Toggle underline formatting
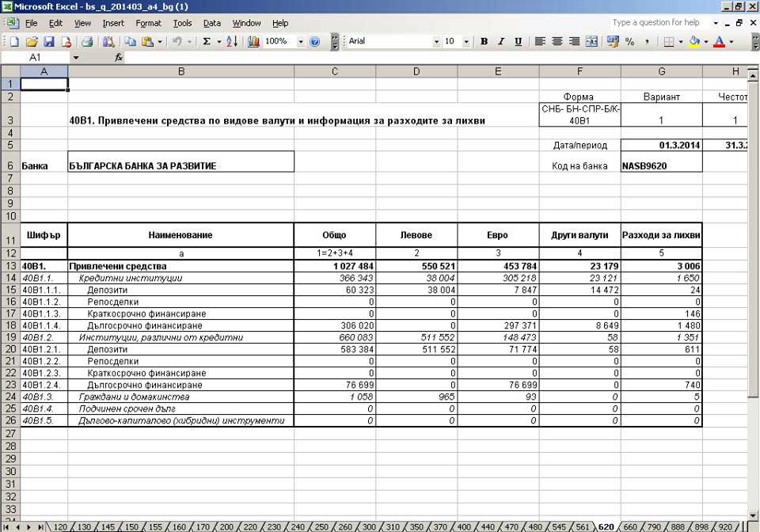Viewport: 760px width, 532px height. click(518, 42)
